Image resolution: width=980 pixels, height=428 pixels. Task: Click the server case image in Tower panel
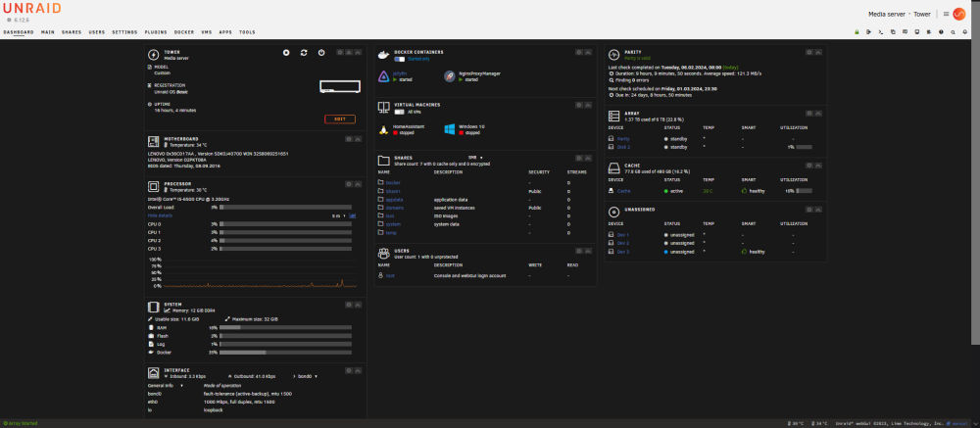pyautogui.click(x=339, y=87)
